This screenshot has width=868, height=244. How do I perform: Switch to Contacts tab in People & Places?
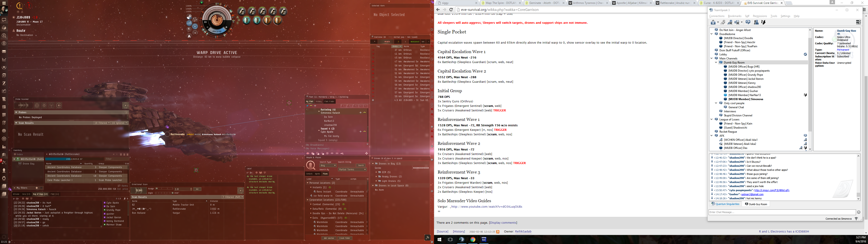pos(309,174)
